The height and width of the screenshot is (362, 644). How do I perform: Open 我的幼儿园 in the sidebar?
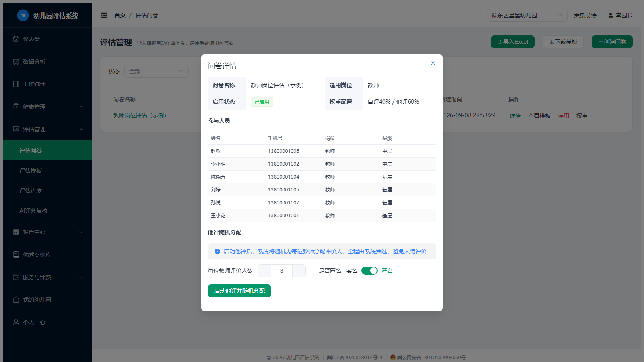47,300
